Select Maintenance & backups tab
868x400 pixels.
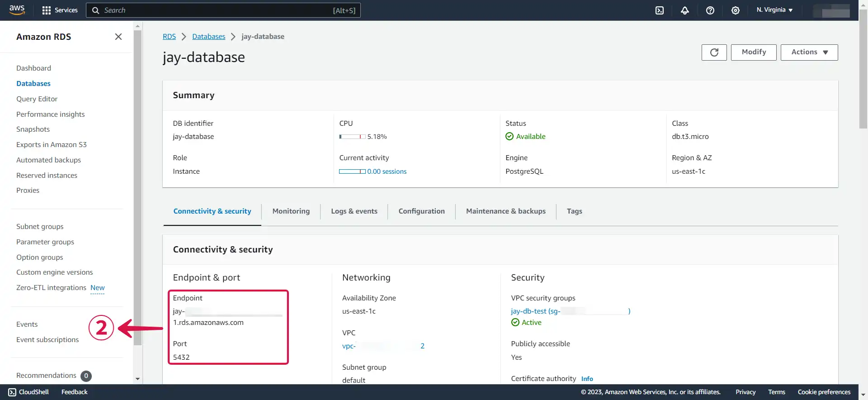(x=506, y=211)
